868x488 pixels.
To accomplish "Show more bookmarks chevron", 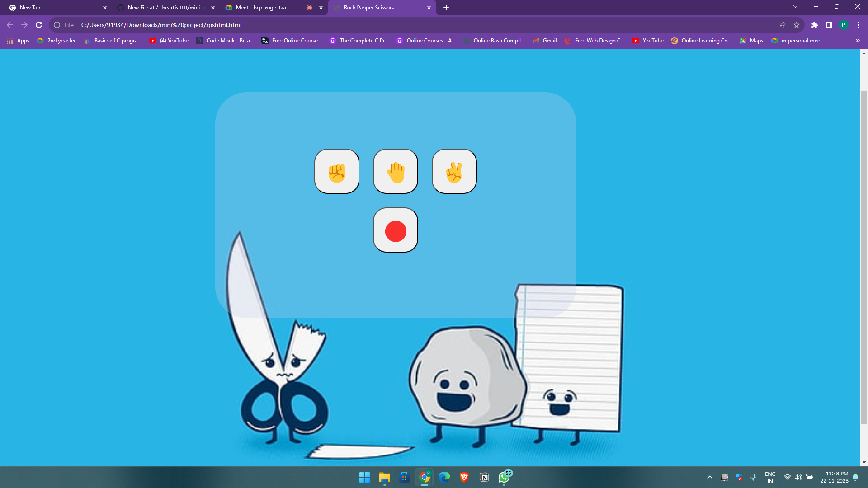I will [x=858, y=41].
